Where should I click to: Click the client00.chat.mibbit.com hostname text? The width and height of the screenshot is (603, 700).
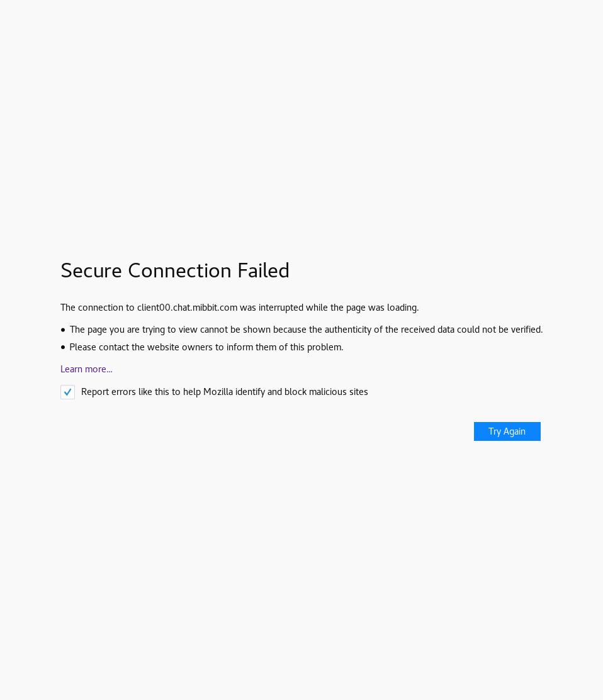187,308
